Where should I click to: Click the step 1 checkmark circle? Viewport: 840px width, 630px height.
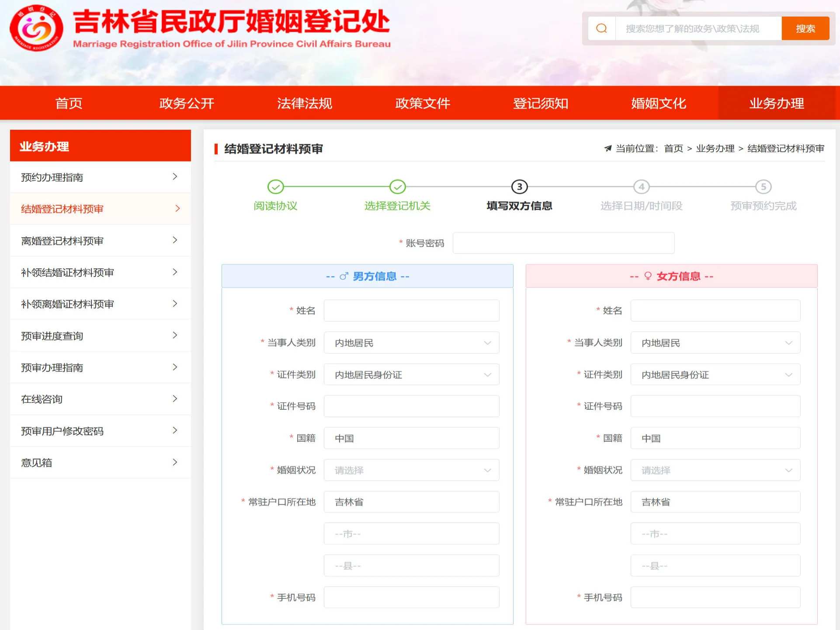click(x=275, y=187)
